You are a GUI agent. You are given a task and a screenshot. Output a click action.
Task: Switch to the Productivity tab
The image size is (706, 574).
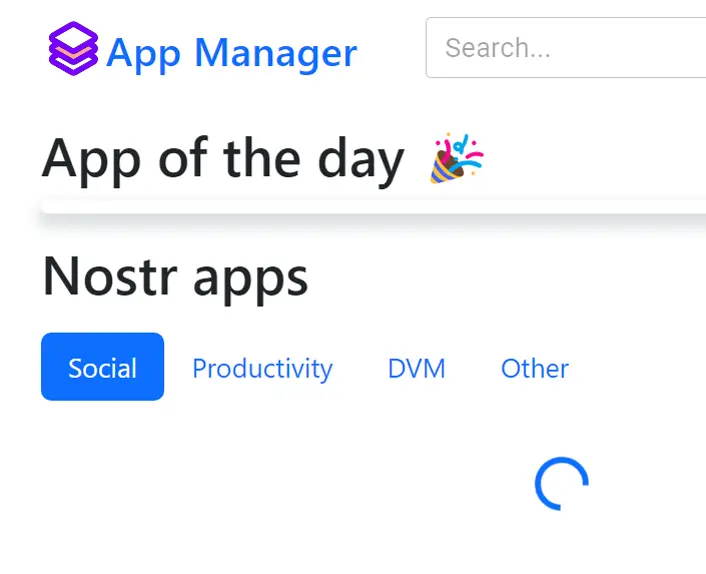pos(262,368)
